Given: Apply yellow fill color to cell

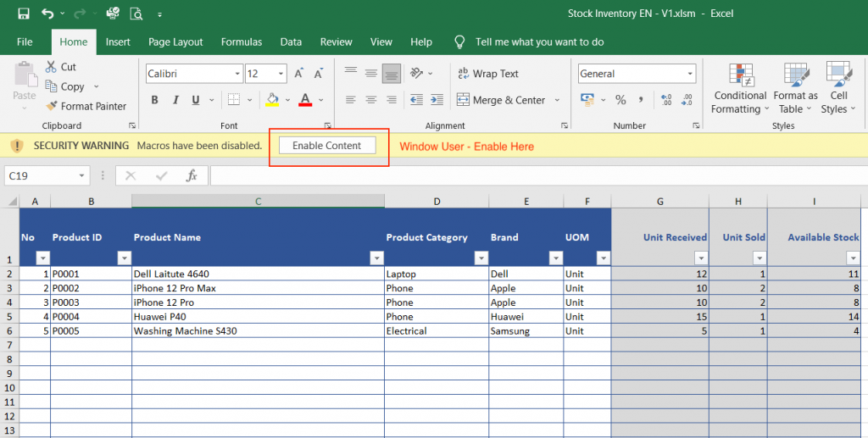Looking at the screenshot, I should coord(272,100).
